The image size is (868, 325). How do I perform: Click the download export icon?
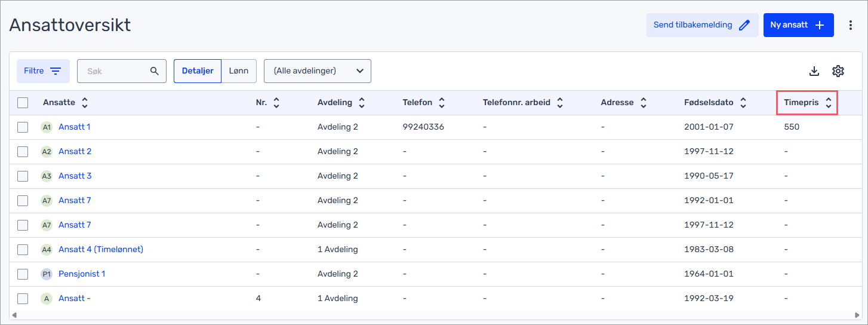[x=814, y=71]
